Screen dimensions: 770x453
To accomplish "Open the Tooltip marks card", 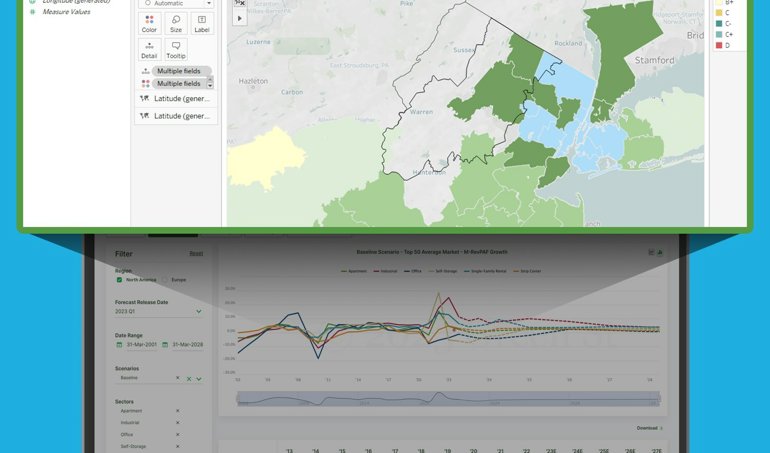I will pyautogui.click(x=176, y=50).
